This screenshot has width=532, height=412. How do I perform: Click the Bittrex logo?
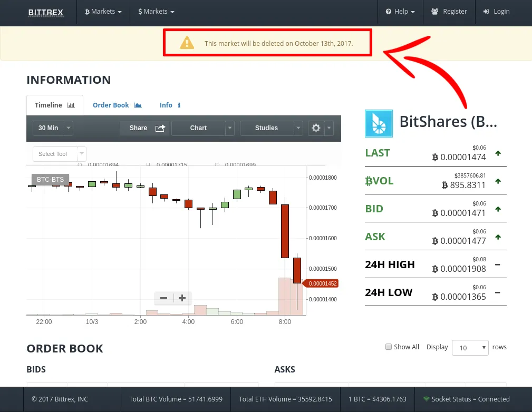coord(46,12)
